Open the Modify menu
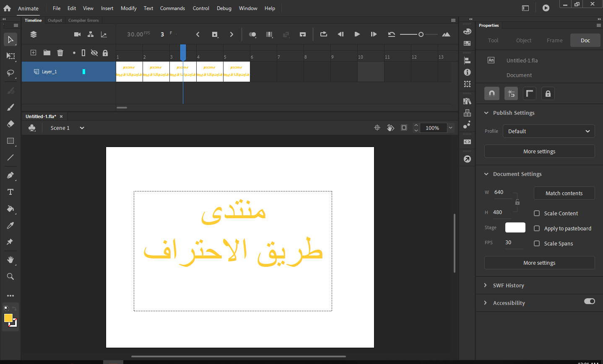The width and height of the screenshot is (603, 364). (128, 8)
